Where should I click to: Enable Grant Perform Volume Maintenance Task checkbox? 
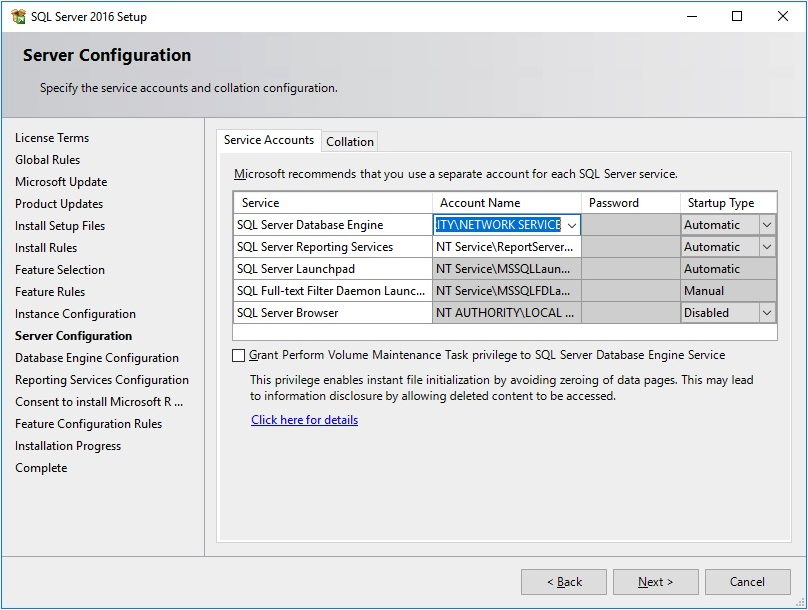[x=238, y=355]
